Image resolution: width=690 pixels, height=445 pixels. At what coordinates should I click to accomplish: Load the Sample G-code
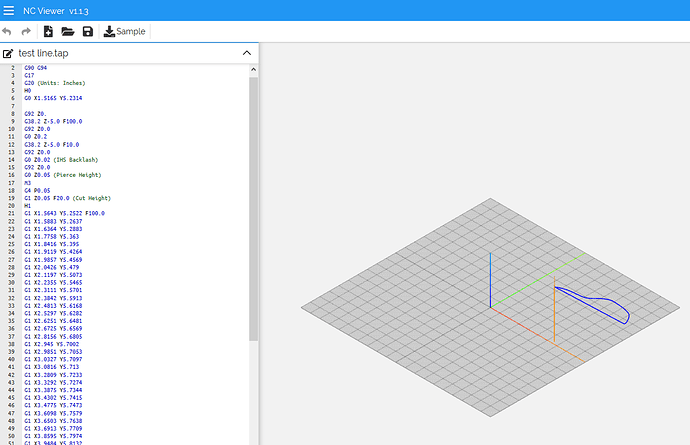(x=125, y=32)
